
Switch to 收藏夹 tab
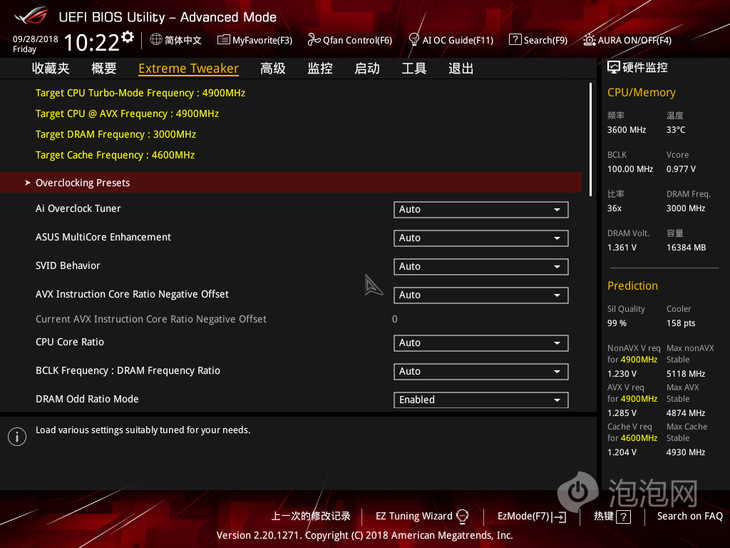tap(50, 68)
